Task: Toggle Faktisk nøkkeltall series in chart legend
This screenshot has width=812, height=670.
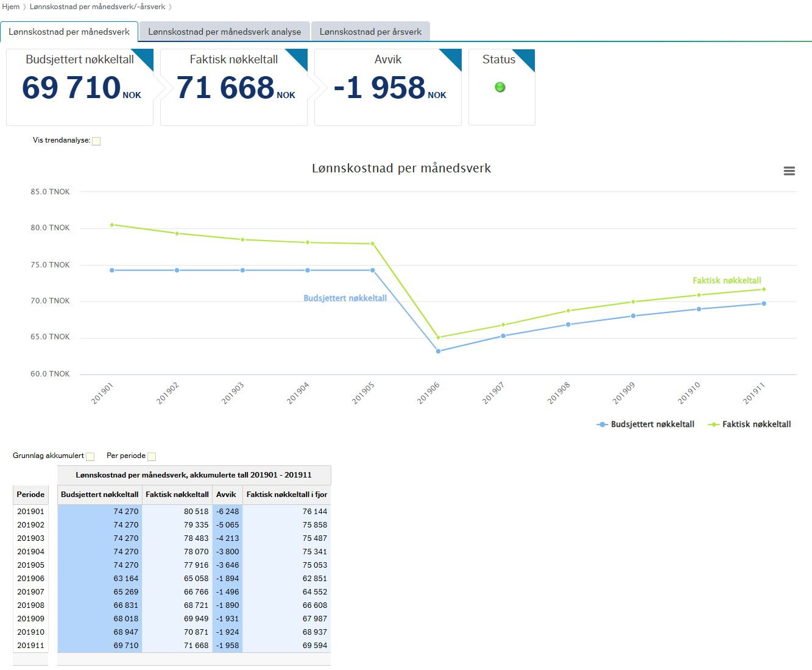Action: pyautogui.click(x=749, y=425)
